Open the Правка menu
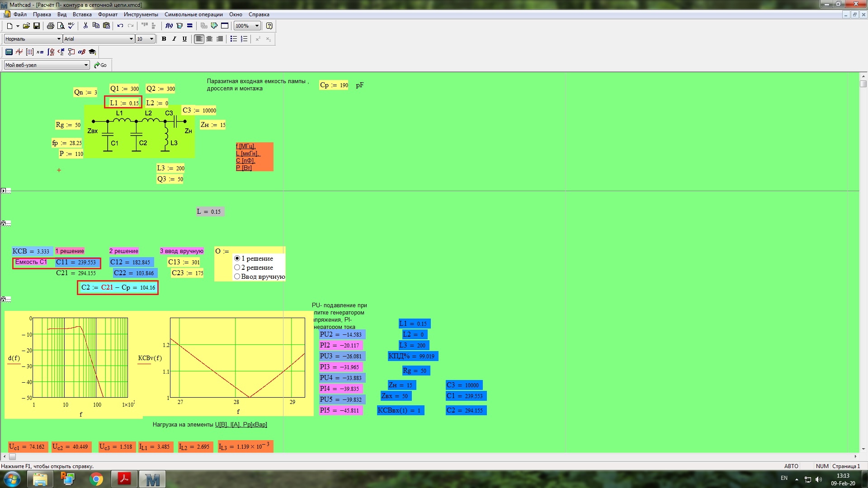 click(x=42, y=14)
